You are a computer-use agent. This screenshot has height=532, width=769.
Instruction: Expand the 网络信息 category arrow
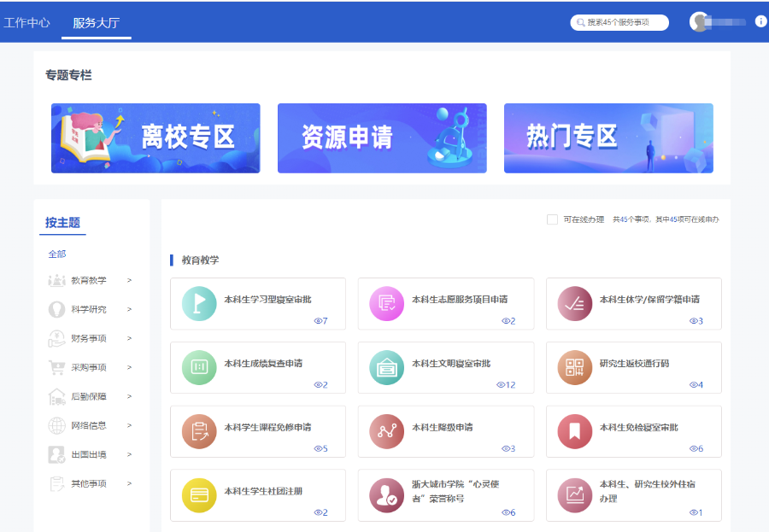(x=130, y=425)
